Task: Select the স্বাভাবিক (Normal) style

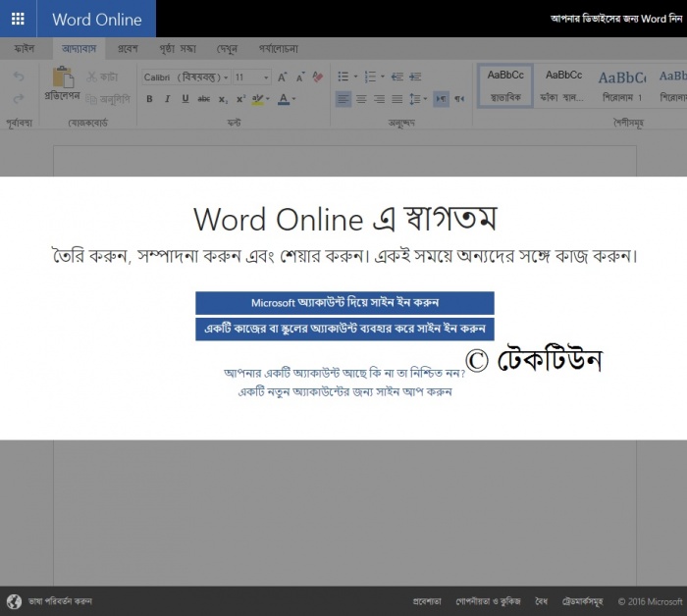Action: [x=505, y=85]
